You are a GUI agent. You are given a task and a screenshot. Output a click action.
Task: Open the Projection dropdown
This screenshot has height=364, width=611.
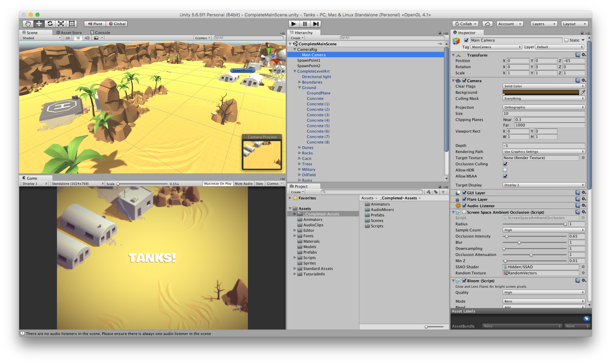pos(544,107)
